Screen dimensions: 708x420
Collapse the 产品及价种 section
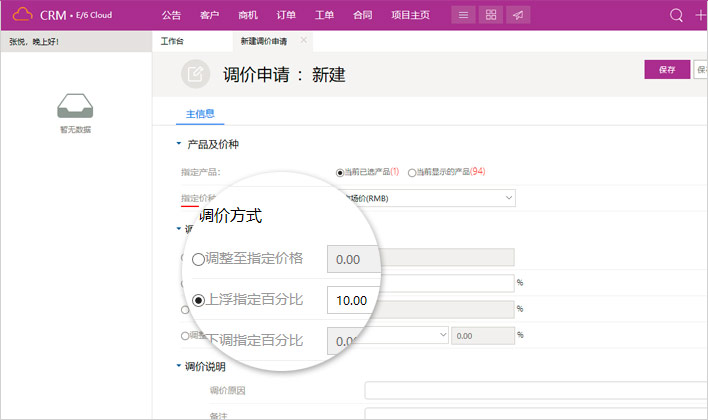(179, 145)
